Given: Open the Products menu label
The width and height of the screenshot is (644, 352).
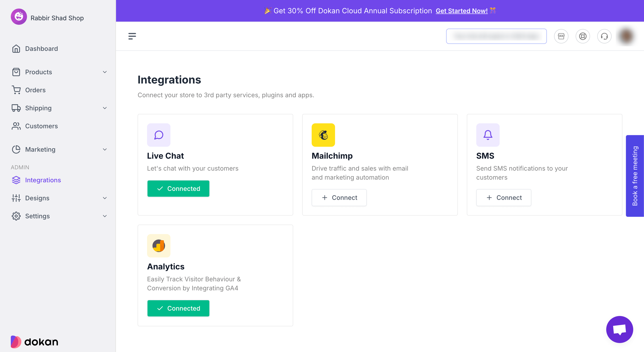Looking at the screenshot, I should point(38,72).
